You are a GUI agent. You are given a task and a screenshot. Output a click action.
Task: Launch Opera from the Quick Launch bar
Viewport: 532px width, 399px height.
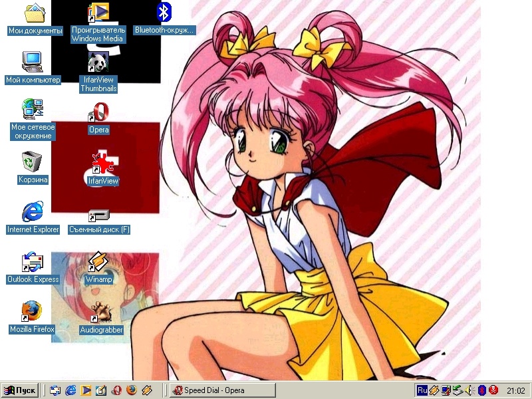[117, 390]
